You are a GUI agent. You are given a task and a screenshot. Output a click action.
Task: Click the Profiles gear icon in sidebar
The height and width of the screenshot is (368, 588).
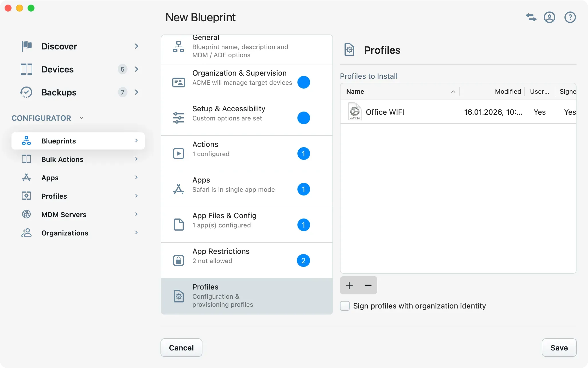click(x=26, y=196)
